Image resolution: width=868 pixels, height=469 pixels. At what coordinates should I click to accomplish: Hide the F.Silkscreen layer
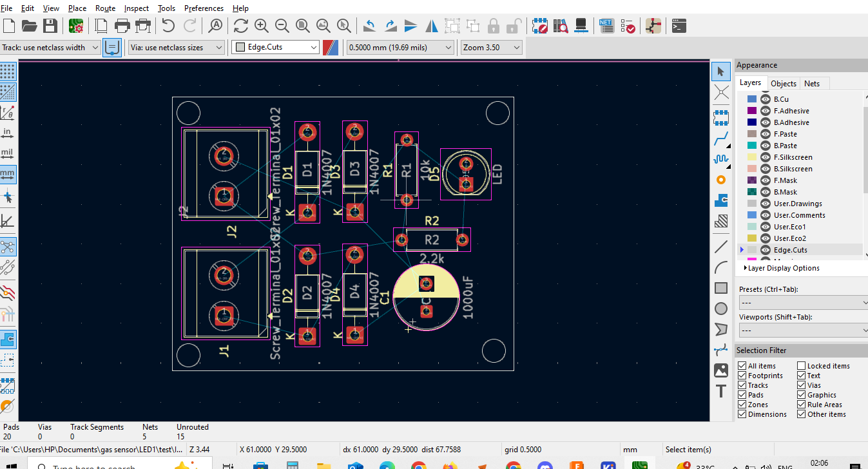pyautogui.click(x=765, y=157)
